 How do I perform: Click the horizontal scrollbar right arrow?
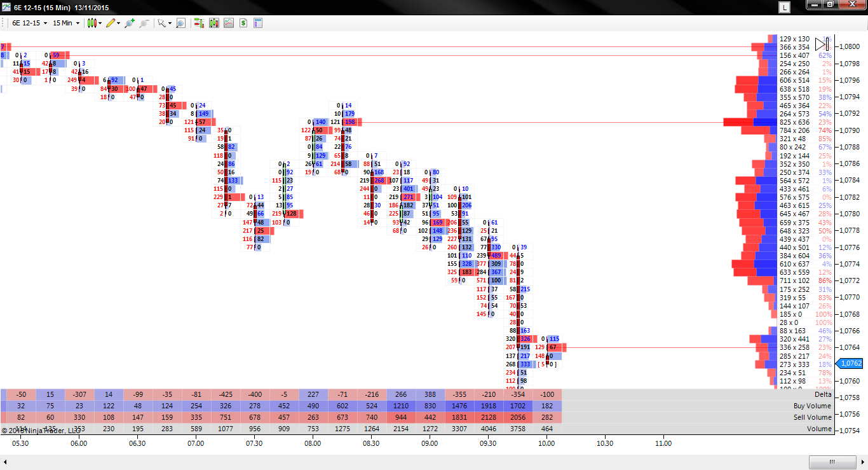861,462
